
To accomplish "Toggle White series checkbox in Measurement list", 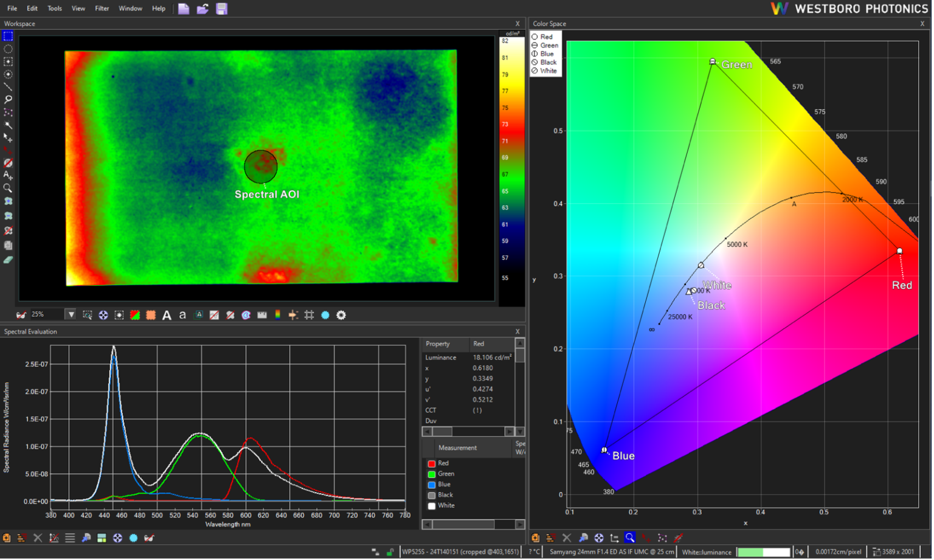I will pyautogui.click(x=432, y=506).
